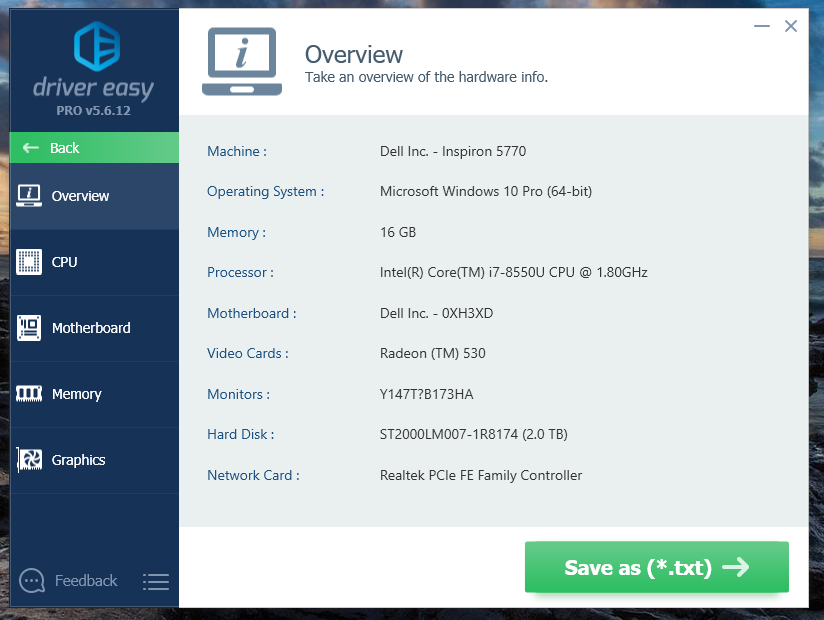The height and width of the screenshot is (620, 824).
Task: Click the 'PRO v5.6.12' version text
Action: coord(94,110)
